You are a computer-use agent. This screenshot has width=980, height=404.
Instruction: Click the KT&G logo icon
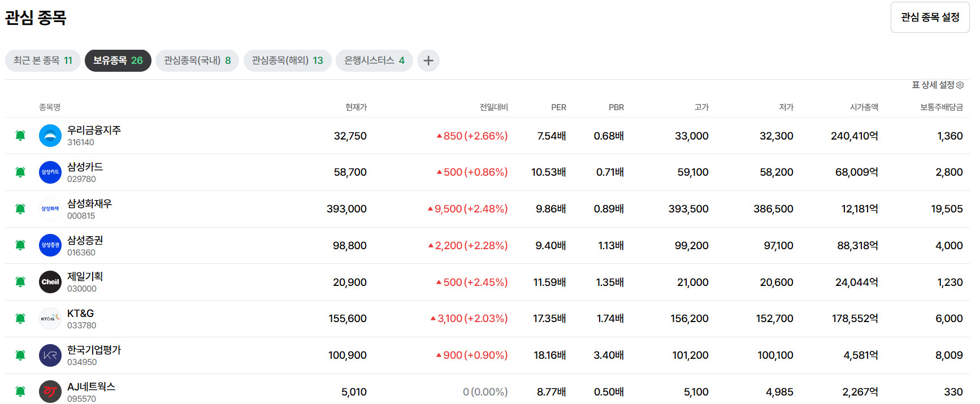pyautogui.click(x=50, y=319)
